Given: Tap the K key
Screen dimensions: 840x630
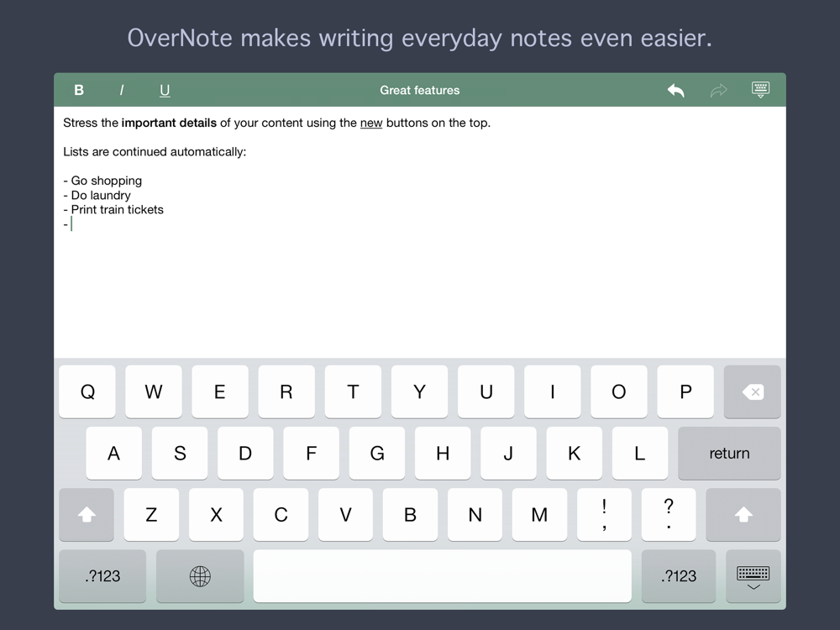Looking at the screenshot, I should (x=575, y=454).
